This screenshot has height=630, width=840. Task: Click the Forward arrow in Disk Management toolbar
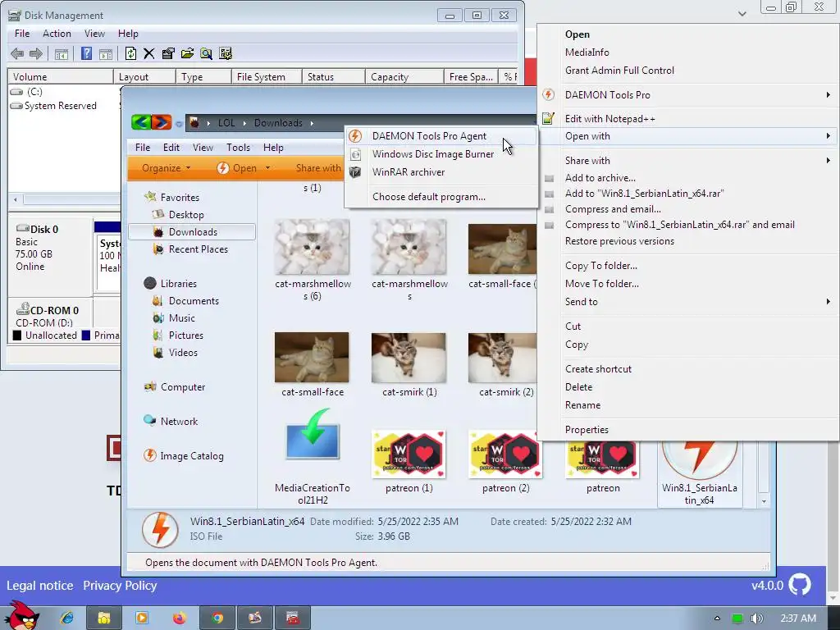coord(36,53)
